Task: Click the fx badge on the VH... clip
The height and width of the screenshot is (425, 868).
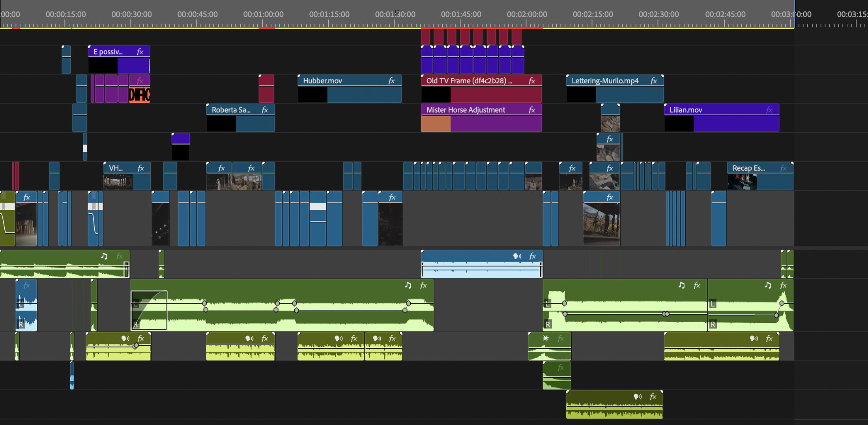Action: (x=140, y=168)
